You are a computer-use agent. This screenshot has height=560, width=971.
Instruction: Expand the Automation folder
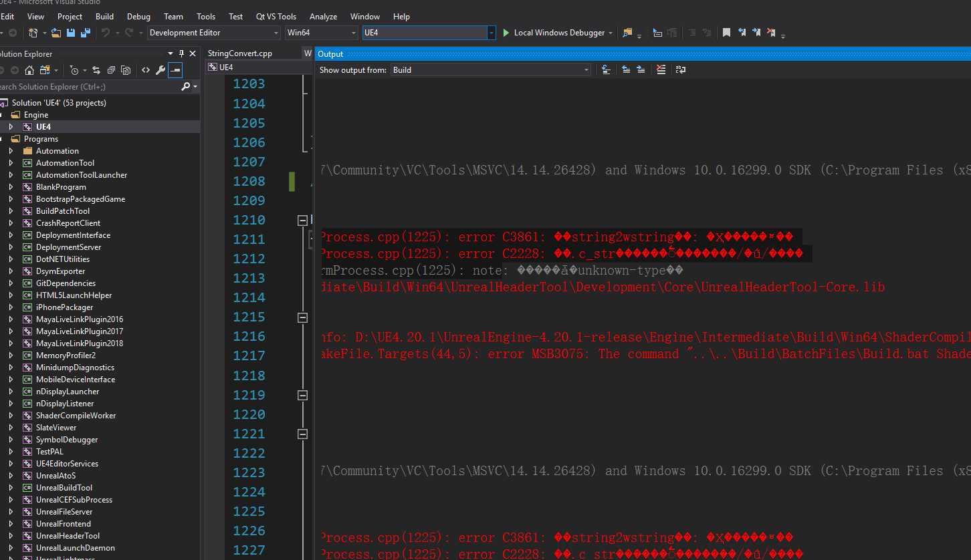11,151
